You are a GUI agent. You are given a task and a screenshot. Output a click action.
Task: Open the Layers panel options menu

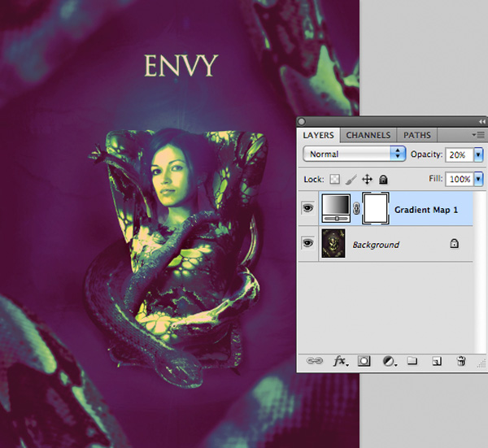479,135
